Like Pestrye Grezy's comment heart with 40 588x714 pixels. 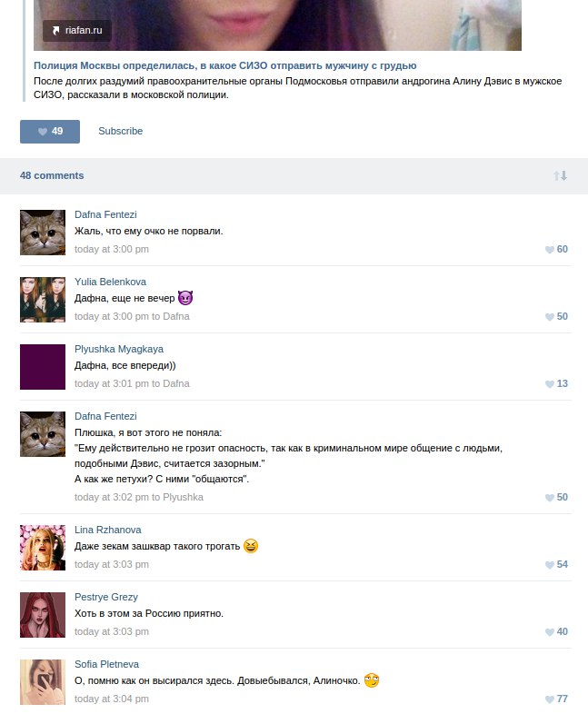pyautogui.click(x=556, y=632)
